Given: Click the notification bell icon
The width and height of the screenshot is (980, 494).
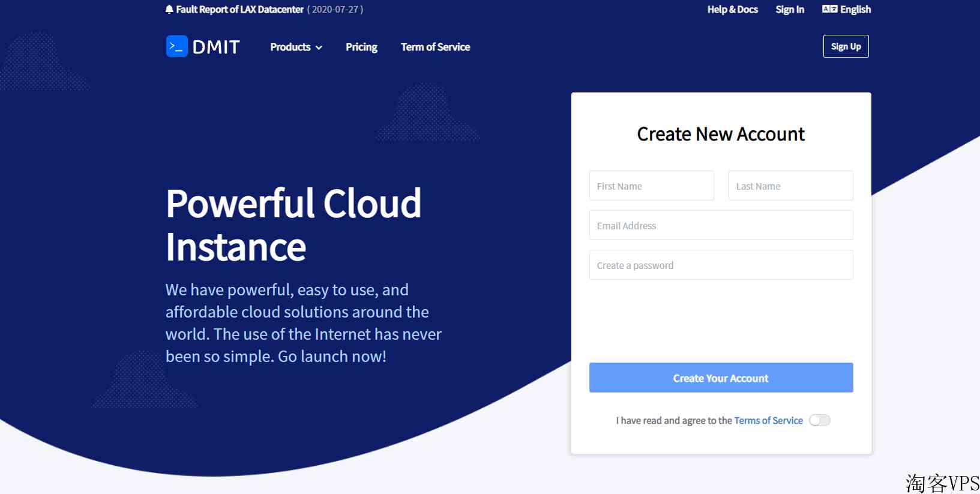Looking at the screenshot, I should [x=169, y=10].
